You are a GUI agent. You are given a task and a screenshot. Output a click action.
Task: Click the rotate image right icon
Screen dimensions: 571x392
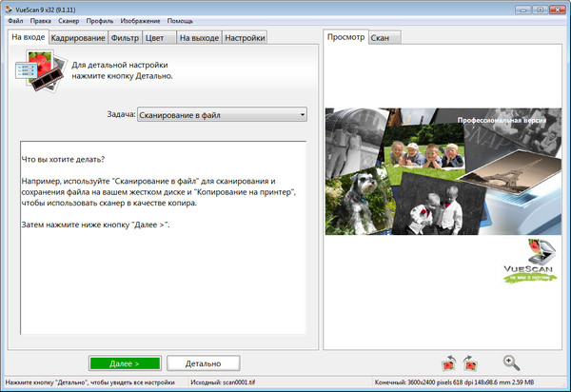click(469, 363)
